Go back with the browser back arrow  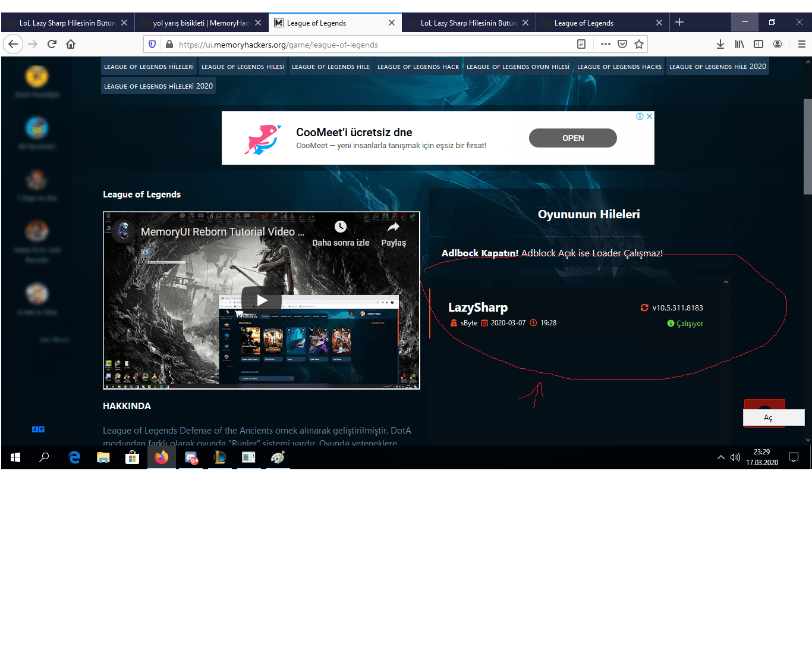(x=13, y=44)
